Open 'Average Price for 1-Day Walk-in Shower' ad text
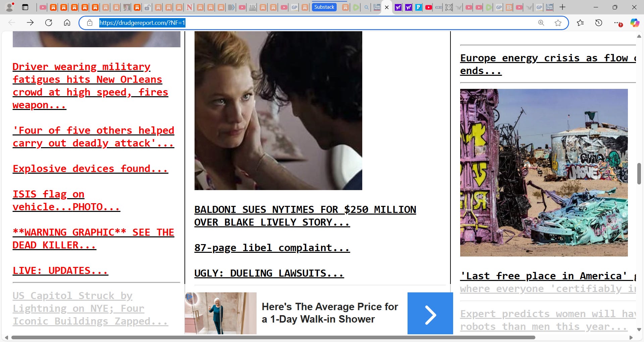Viewport: 644px width, 342px height. click(x=330, y=313)
